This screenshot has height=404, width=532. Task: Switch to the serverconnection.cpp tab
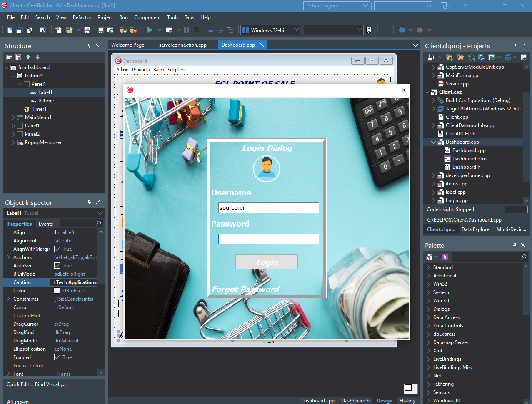coord(182,45)
